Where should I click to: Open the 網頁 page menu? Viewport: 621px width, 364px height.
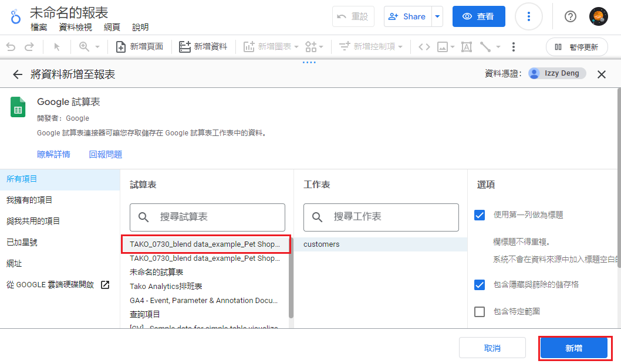(x=112, y=28)
